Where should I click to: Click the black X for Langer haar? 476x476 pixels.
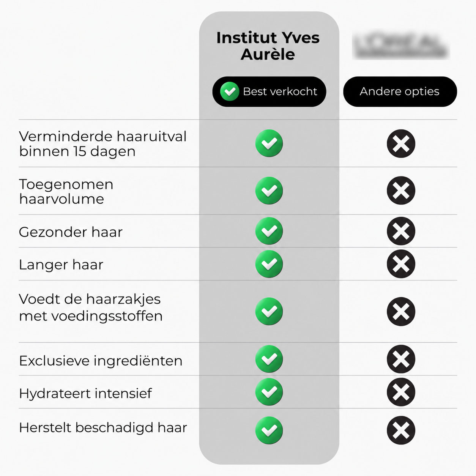coord(401,264)
